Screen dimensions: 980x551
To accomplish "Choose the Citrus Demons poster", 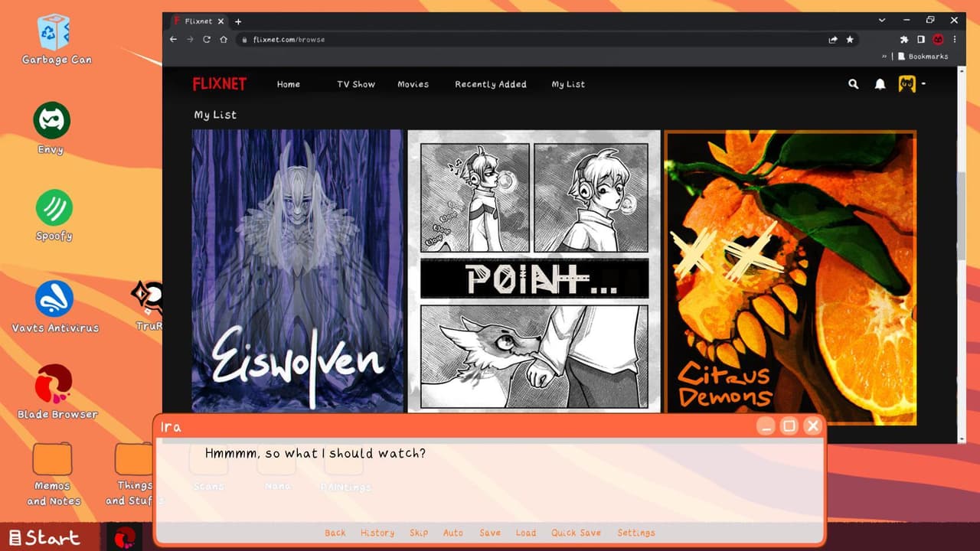I will (x=791, y=278).
